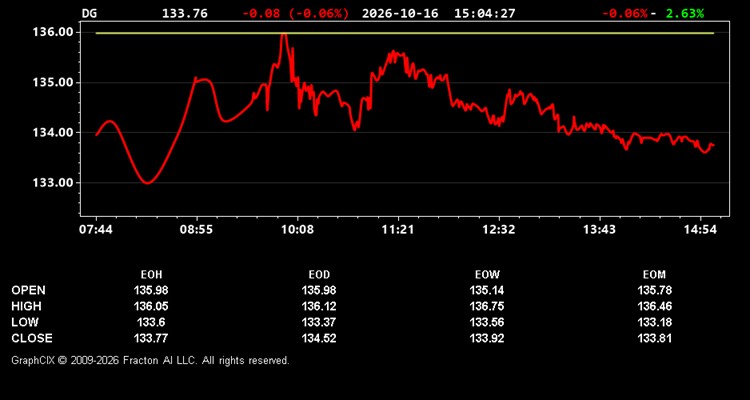Click the HIGH row label
The image size is (750, 400).
click(26, 306)
